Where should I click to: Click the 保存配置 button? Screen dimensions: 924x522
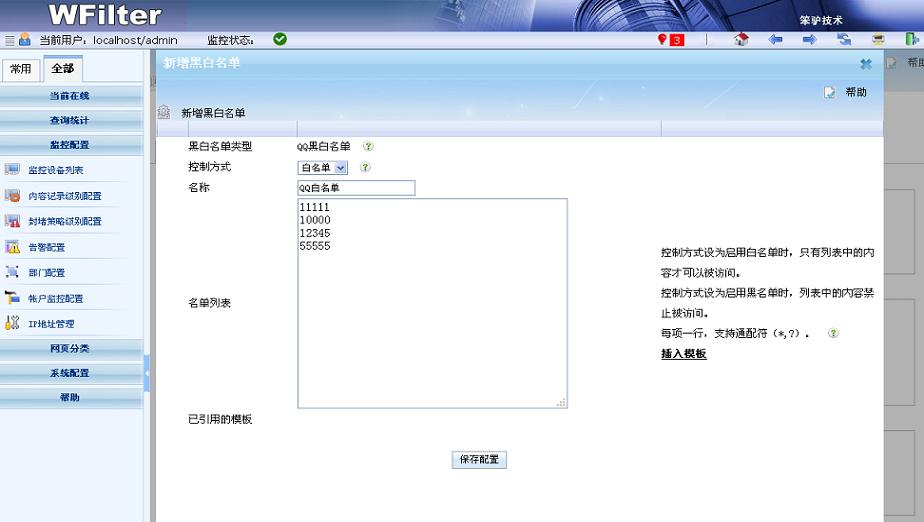click(479, 460)
